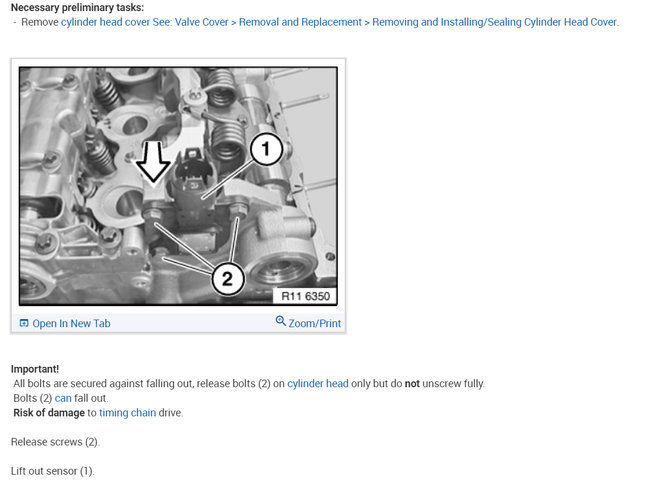Click the engine sensor photo thumbnail
This screenshot has width=650, height=484.
pyautogui.click(x=178, y=186)
